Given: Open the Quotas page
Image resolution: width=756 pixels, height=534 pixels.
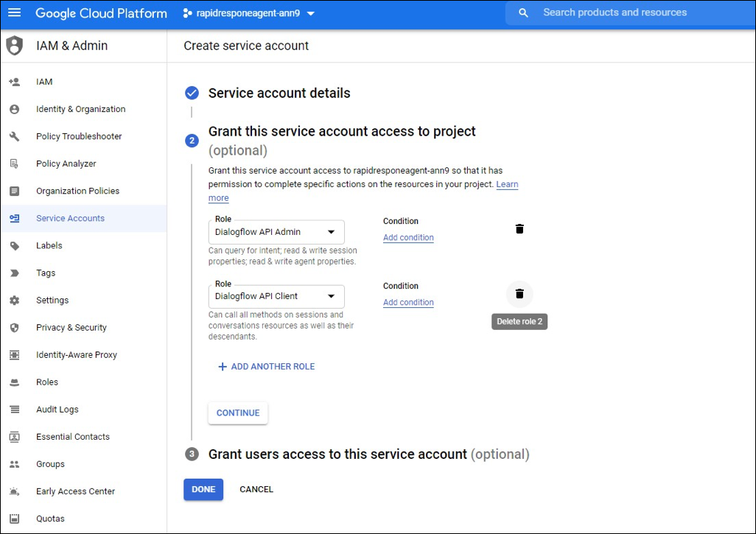Looking at the screenshot, I should point(50,518).
